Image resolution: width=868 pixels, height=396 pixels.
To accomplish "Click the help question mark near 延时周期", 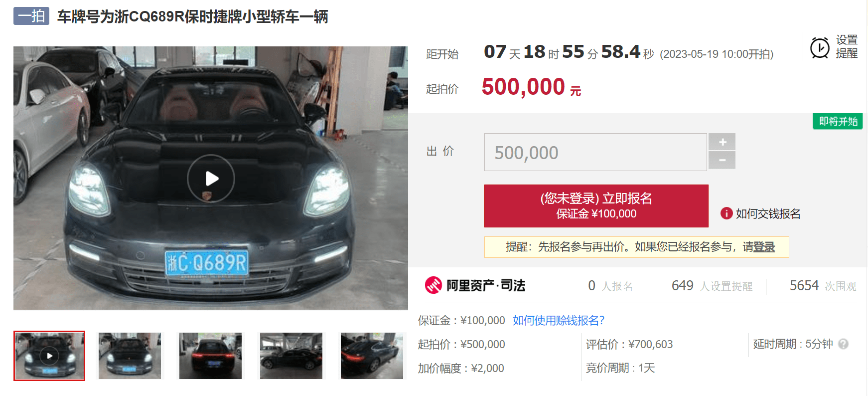I will coord(843,344).
